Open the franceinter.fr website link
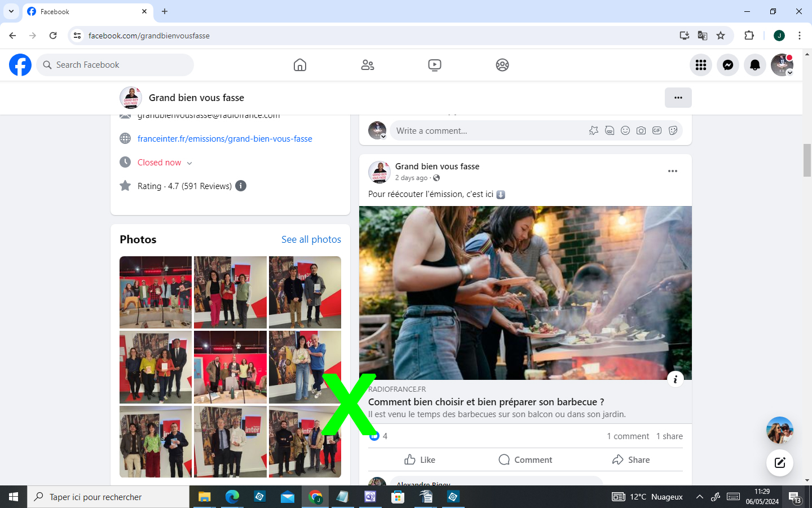Image resolution: width=812 pixels, height=508 pixels. pos(224,139)
